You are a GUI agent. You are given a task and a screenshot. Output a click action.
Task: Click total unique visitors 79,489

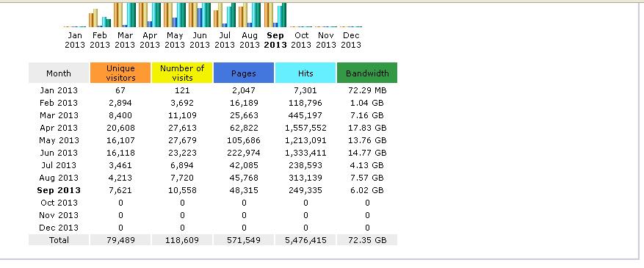(120, 240)
